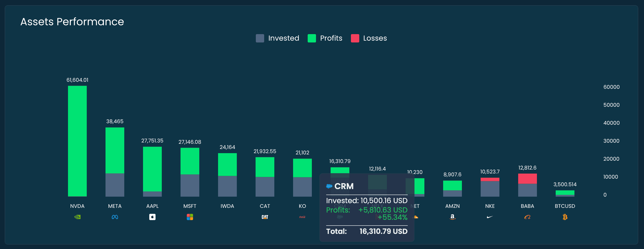
Task: Click the BABA red losses segment
Action: 528,179
